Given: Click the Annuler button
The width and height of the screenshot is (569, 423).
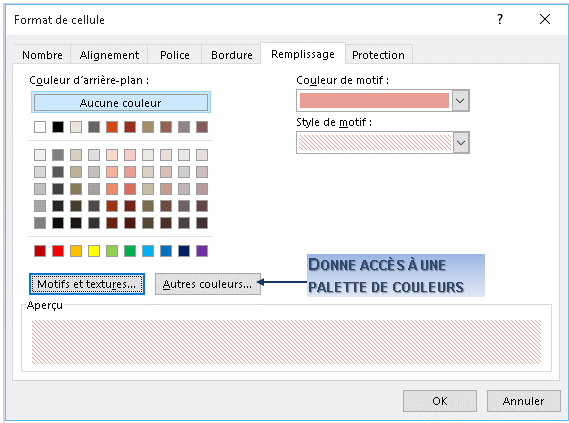Looking at the screenshot, I should coord(523,401).
